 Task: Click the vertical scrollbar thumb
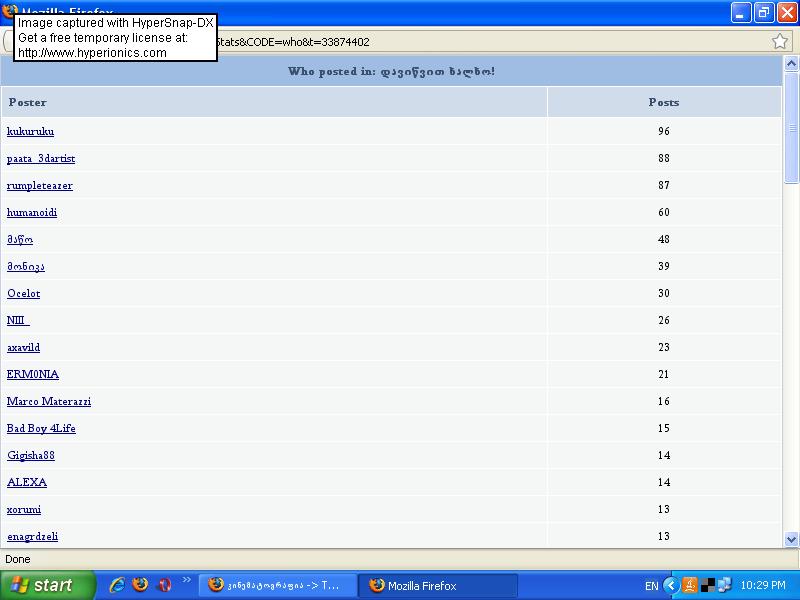click(791, 128)
